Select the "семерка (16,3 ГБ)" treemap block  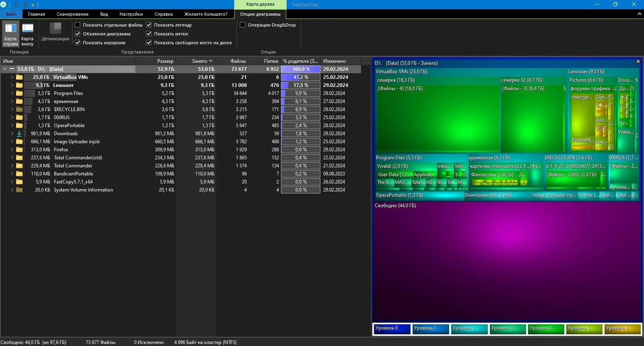coord(438,114)
